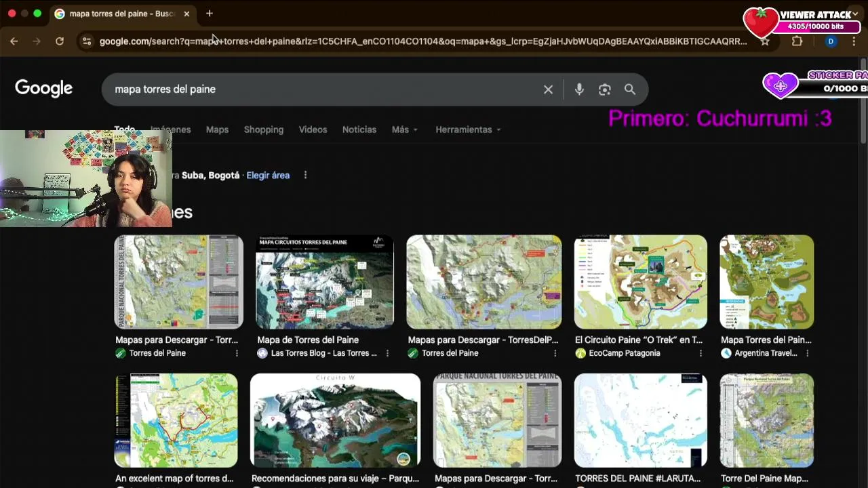This screenshot has height=488, width=868.
Task: Go back with the browser back arrow
Action: (x=14, y=41)
